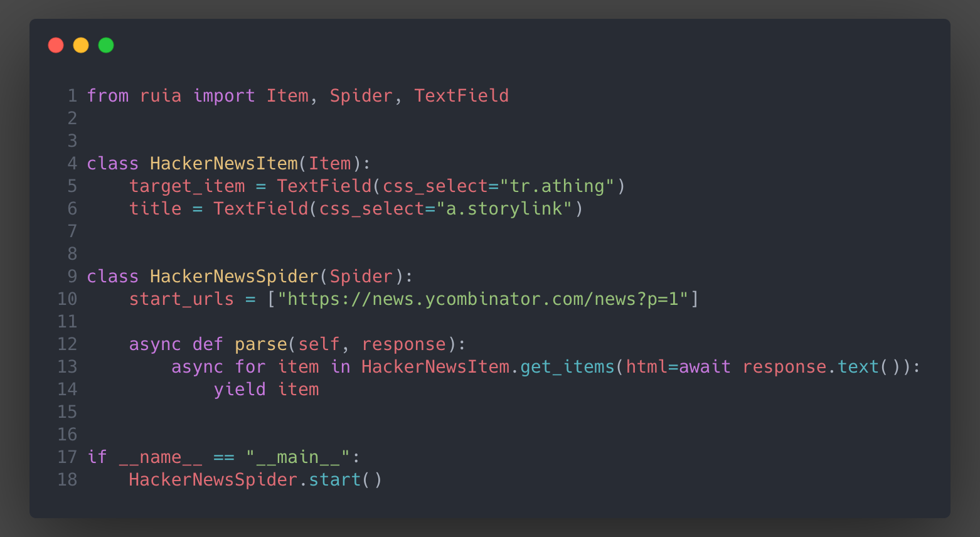
Task: Click the "a.storylink" string
Action: tap(504, 208)
